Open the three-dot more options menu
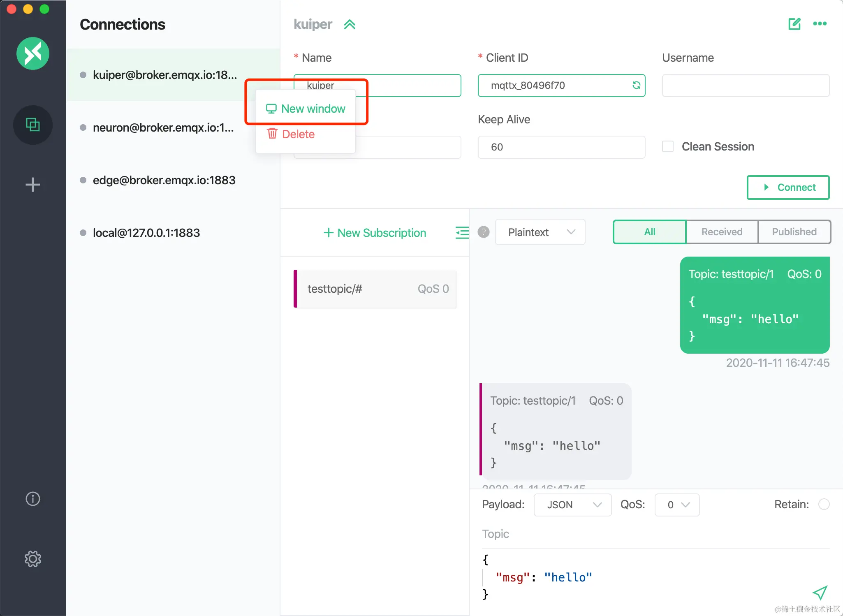 (820, 24)
